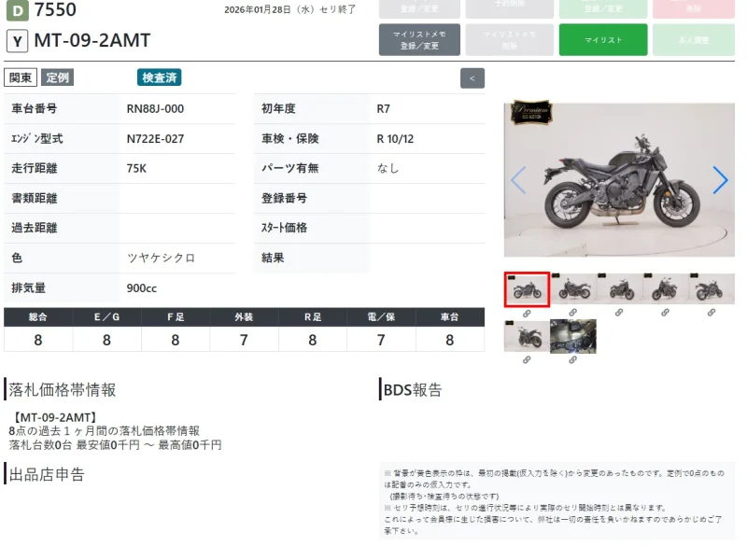747x560 pixels.
Task: Click the green D grade badge
Action: click(x=17, y=10)
